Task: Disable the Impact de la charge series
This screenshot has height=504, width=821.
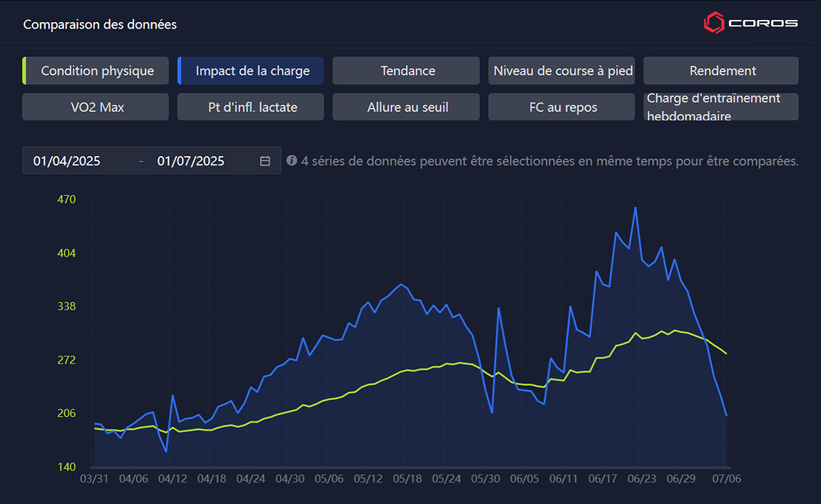Action: tap(251, 71)
